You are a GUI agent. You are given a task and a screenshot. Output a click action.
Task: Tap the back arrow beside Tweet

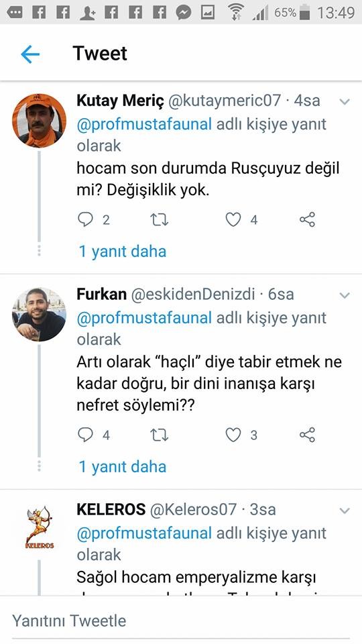(30, 54)
